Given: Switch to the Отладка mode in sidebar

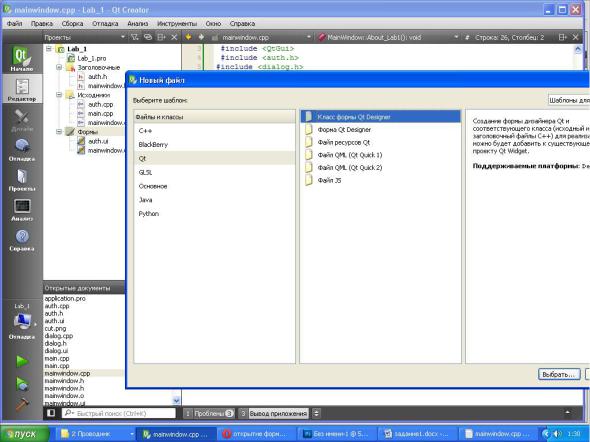Looking at the screenshot, I should [x=21, y=150].
